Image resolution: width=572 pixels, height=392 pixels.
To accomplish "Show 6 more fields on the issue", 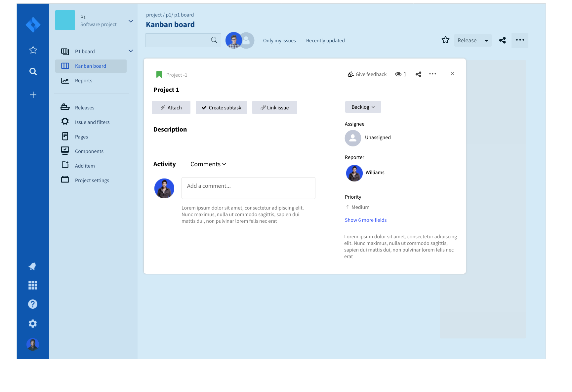I will click(365, 220).
